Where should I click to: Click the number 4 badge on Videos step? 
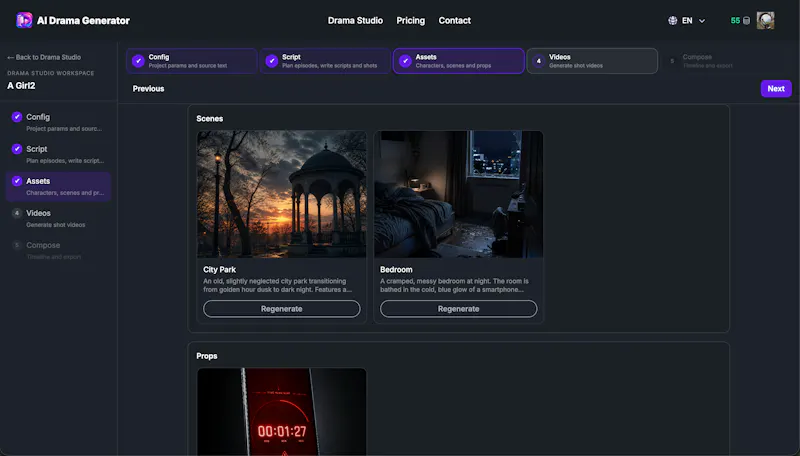point(539,61)
